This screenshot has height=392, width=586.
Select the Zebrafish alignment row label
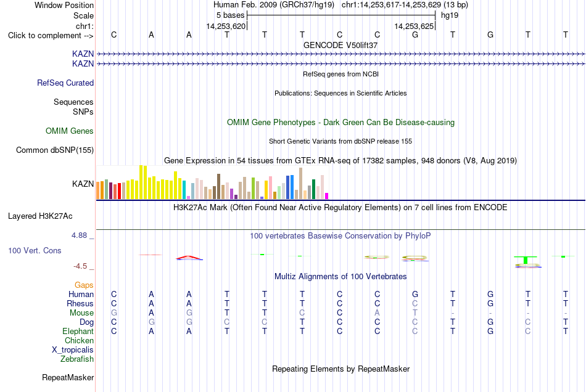pyautogui.click(x=77, y=359)
